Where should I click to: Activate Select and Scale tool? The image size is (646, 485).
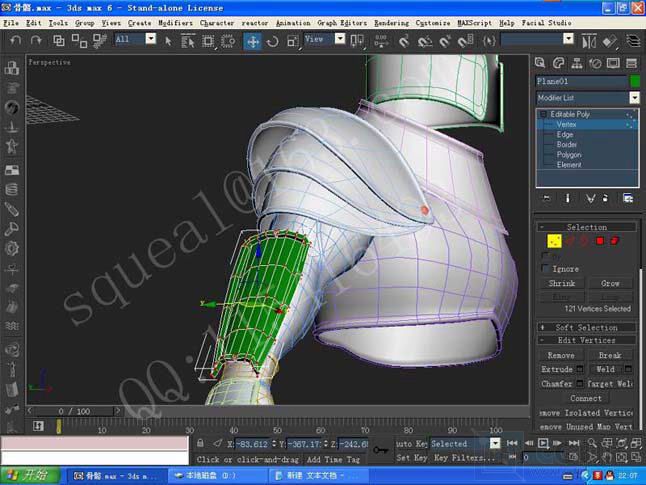point(293,41)
